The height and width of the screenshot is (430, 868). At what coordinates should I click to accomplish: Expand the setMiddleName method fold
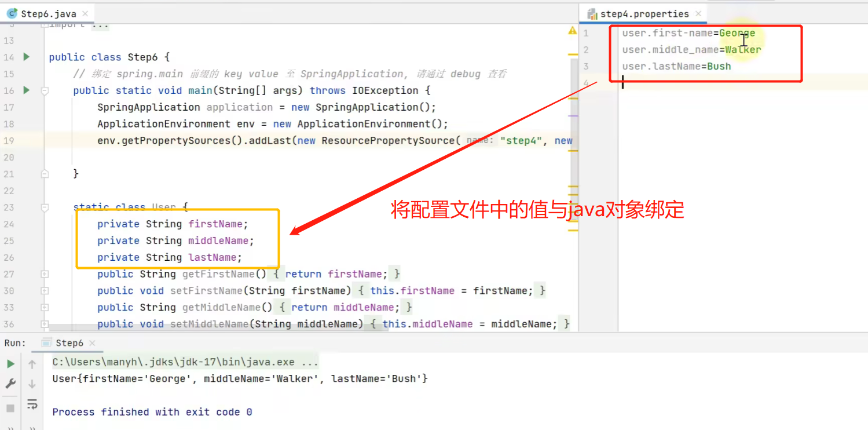pyautogui.click(x=45, y=324)
